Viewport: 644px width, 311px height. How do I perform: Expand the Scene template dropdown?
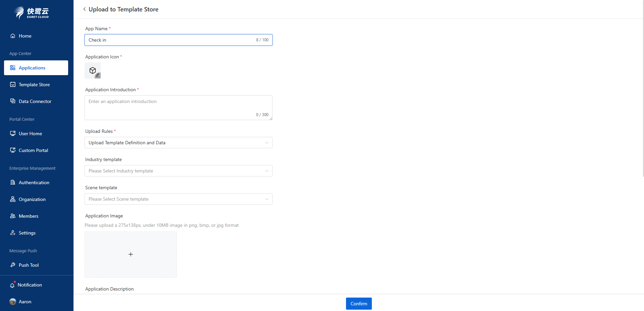[178, 199]
